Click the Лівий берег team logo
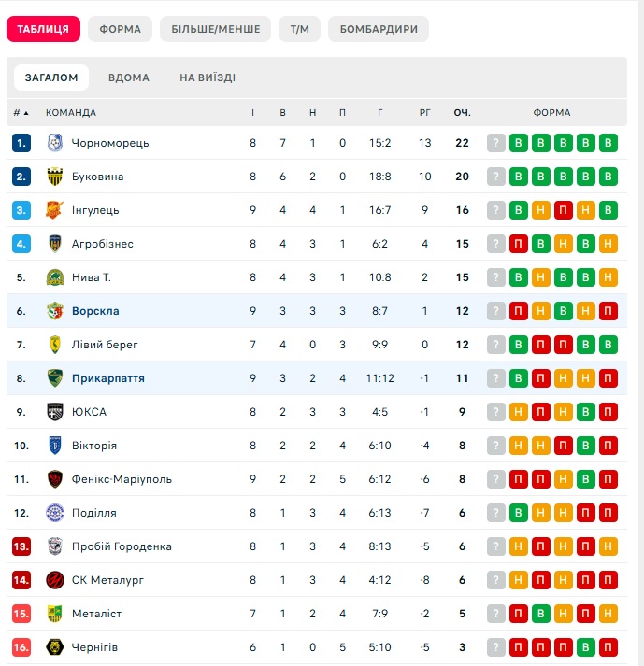 [x=54, y=345]
